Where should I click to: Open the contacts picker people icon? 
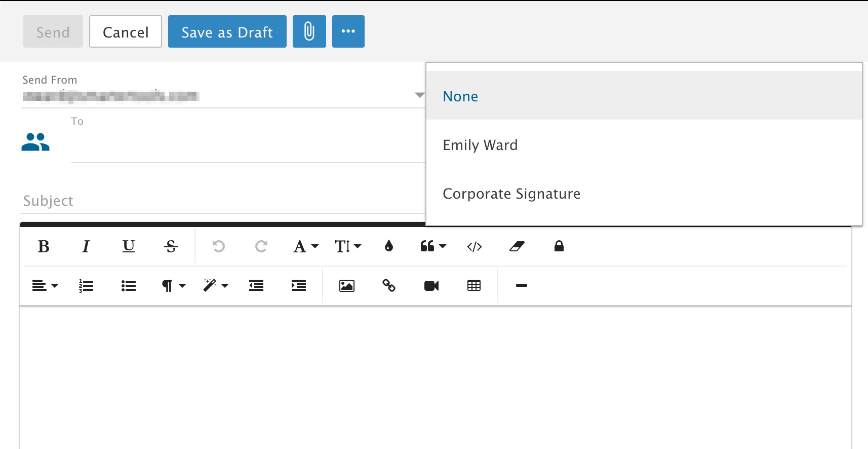coord(35,142)
